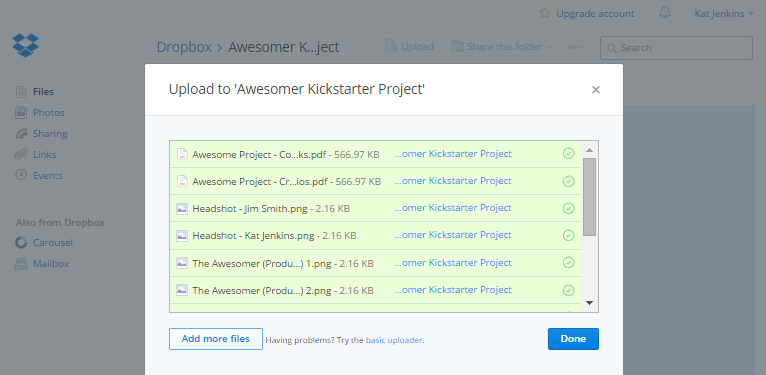Expand the Share this folder dropdown arrow
The image size is (766, 375).
pyautogui.click(x=549, y=47)
